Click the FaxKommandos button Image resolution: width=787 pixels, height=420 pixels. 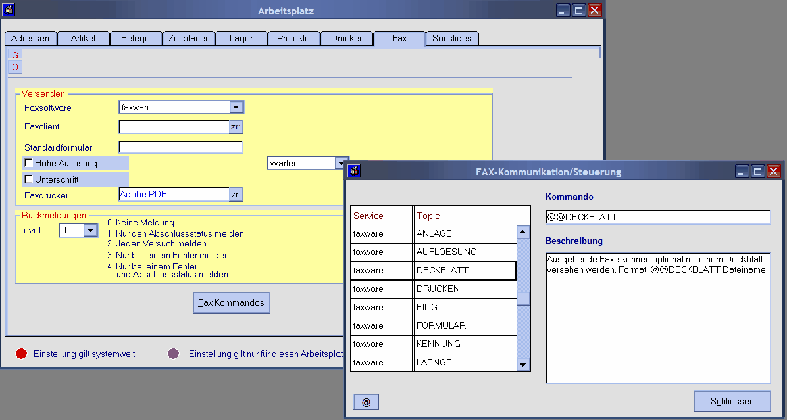pos(231,303)
